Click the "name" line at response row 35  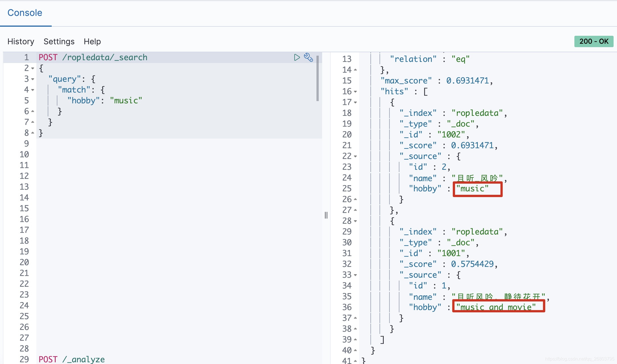click(x=479, y=296)
